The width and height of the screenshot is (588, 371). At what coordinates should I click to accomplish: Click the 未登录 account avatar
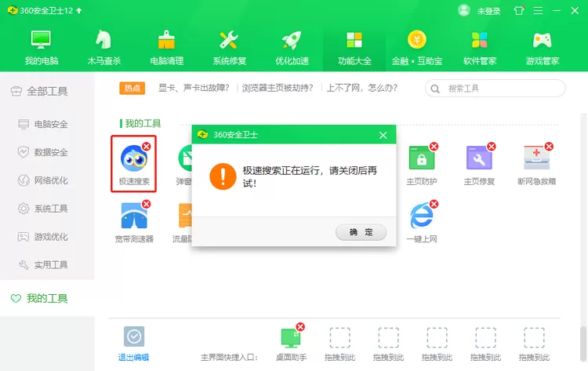pos(464,10)
